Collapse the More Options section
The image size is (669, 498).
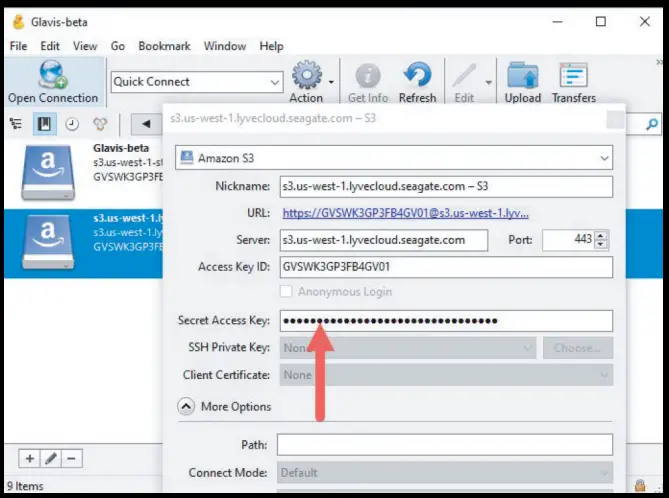coord(186,406)
